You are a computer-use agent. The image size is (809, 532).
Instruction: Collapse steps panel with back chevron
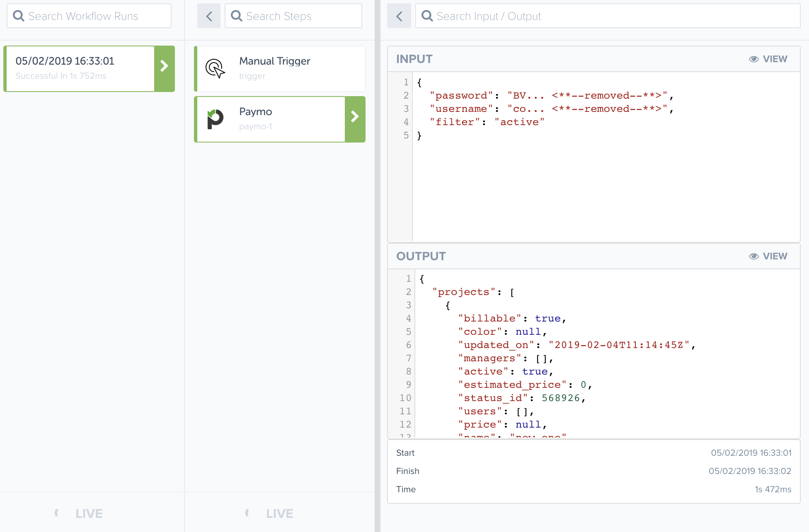[x=209, y=16]
